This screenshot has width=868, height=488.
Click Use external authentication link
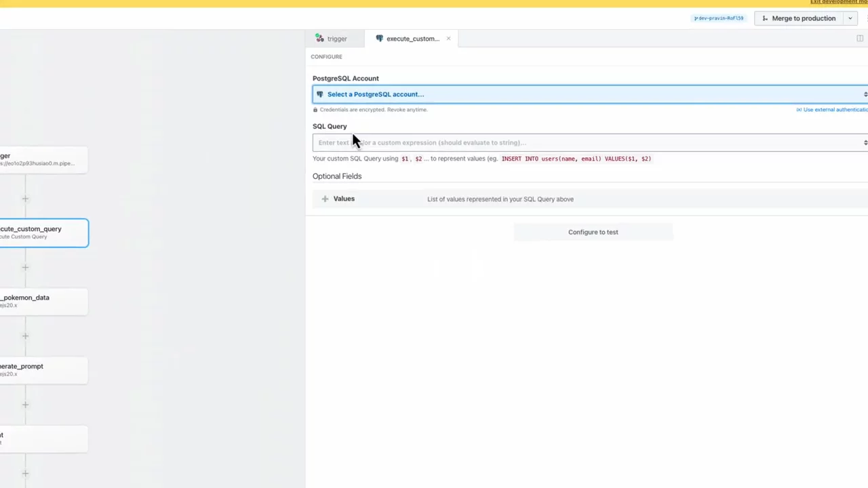click(833, 110)
